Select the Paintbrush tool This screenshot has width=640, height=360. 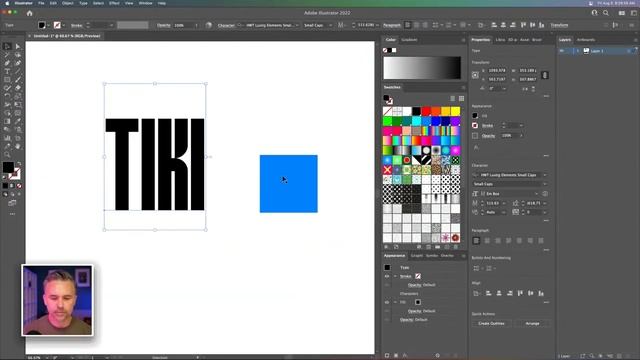pyautogui.click(x=18, y=80)
